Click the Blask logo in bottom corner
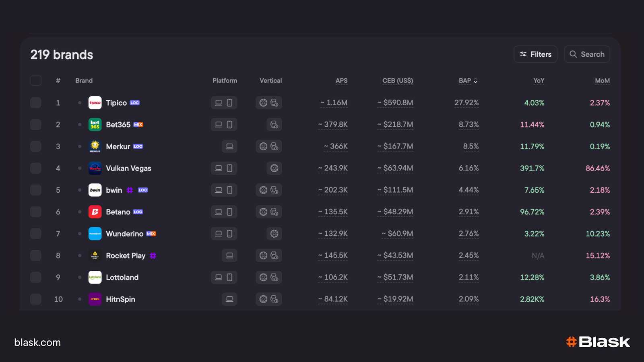Screen dimensions: 644x362 (x=598, y=342)
